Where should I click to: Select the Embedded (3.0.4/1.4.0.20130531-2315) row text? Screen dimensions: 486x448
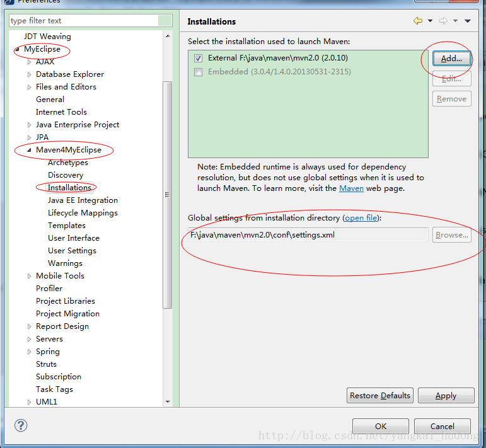click(279, 72)
